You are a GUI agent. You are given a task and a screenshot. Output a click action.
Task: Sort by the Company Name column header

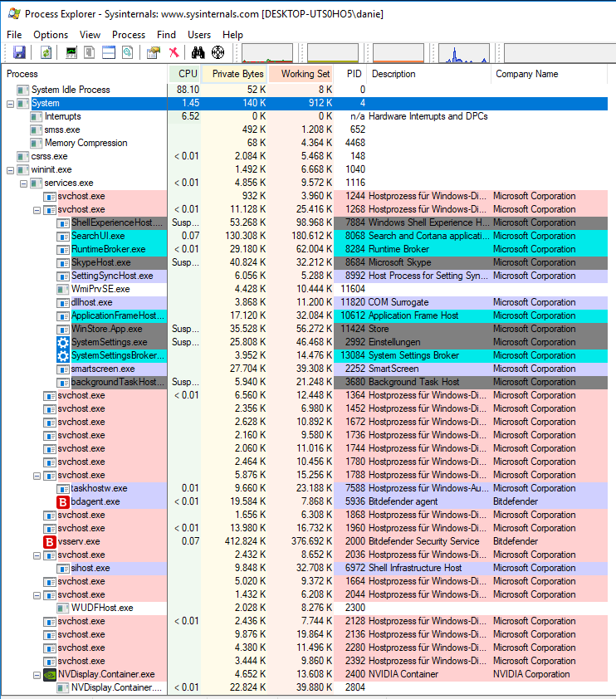[550, 74]
